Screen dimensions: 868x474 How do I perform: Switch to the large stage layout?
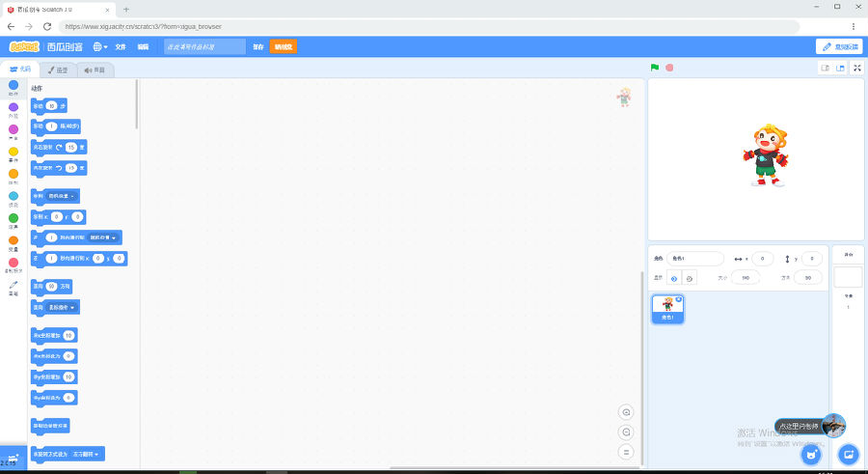[840, 68]
